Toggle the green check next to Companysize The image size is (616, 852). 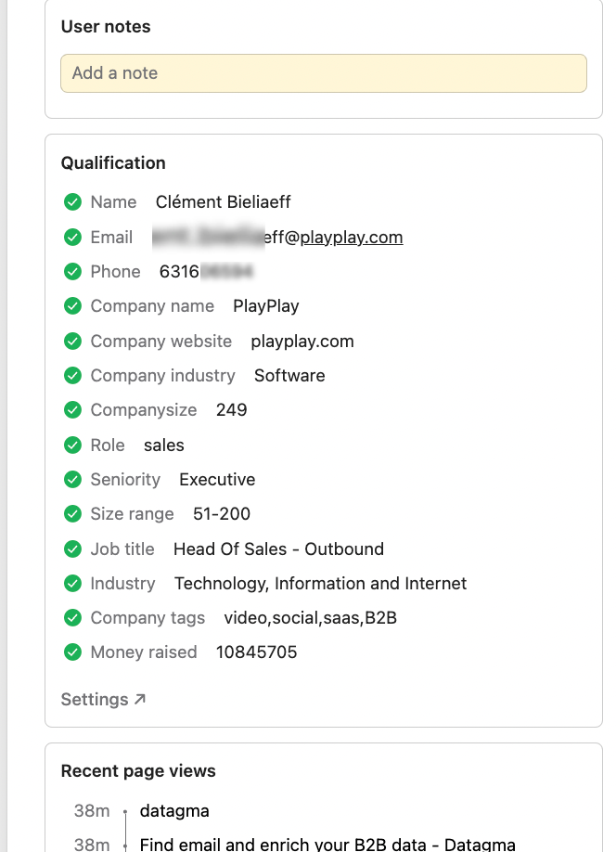click(x=73, y=409)
